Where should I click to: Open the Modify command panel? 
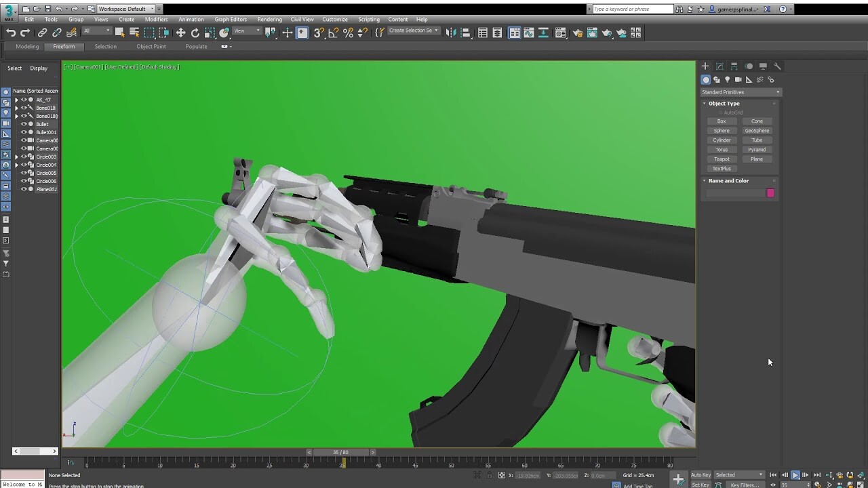719,66
